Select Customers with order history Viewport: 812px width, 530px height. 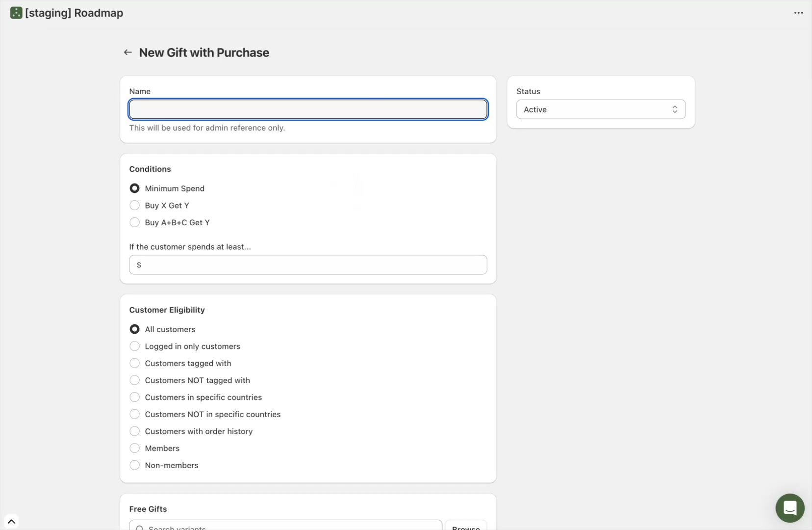pos(134,431)
